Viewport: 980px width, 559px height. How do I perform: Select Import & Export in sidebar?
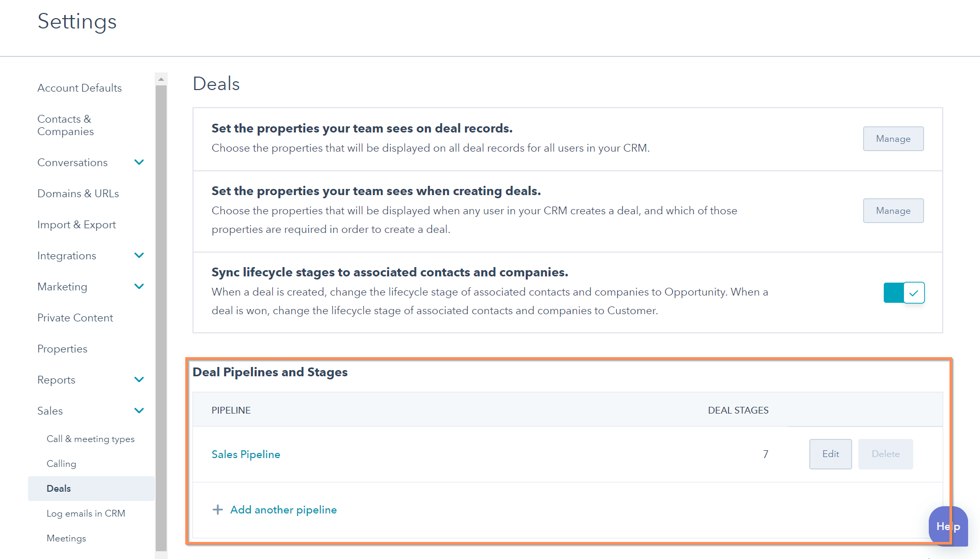coord(77,225)
